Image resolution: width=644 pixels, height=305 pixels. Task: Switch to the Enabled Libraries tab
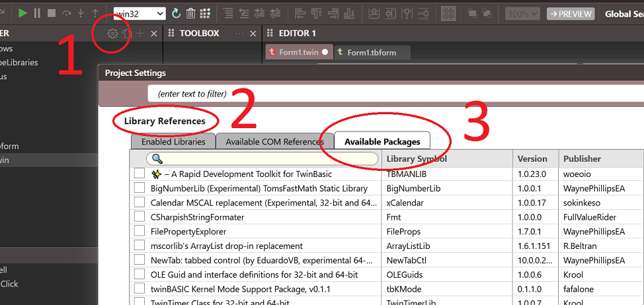(173, 141)
